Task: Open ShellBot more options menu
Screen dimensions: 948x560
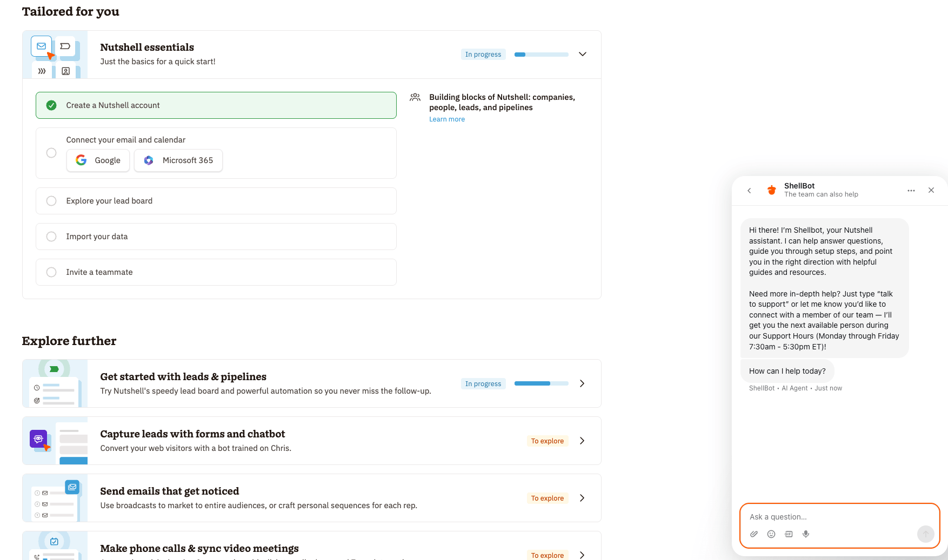Action: tap(911, 191)
